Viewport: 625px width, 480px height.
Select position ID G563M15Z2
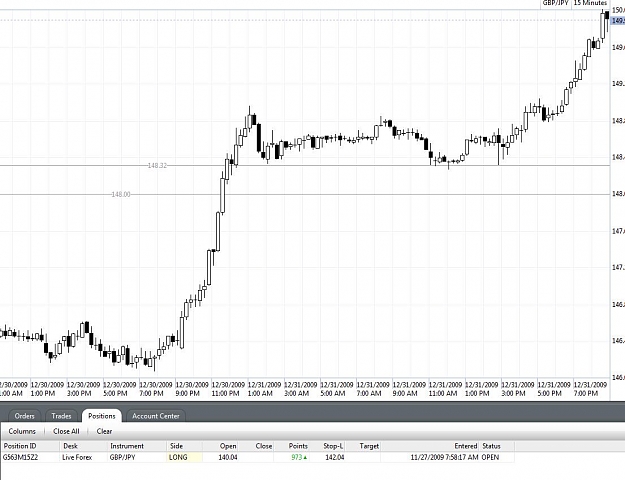[x=21, y=457]
